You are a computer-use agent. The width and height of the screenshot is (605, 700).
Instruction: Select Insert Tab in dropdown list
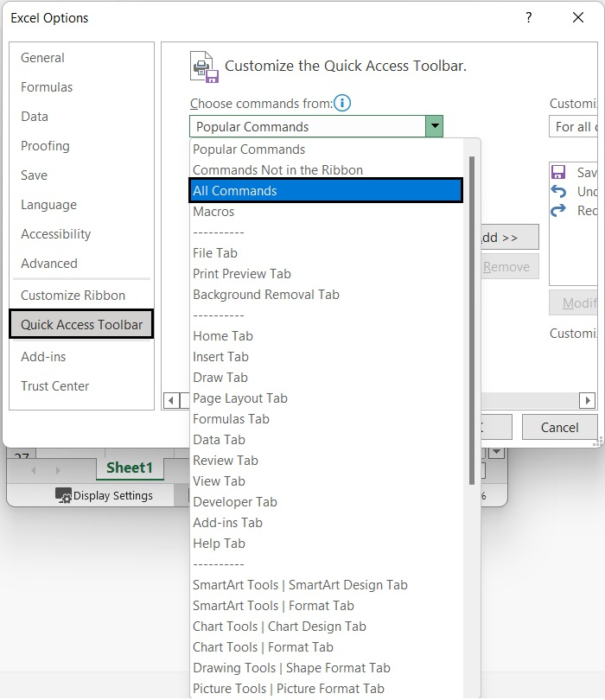(x=326, y=357)
